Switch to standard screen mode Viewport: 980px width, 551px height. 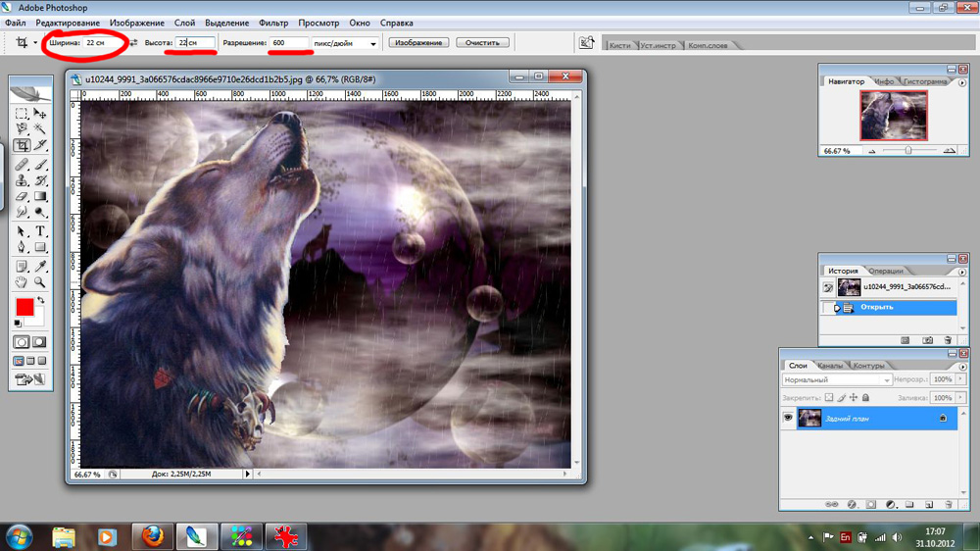click(x=19, y=361)
